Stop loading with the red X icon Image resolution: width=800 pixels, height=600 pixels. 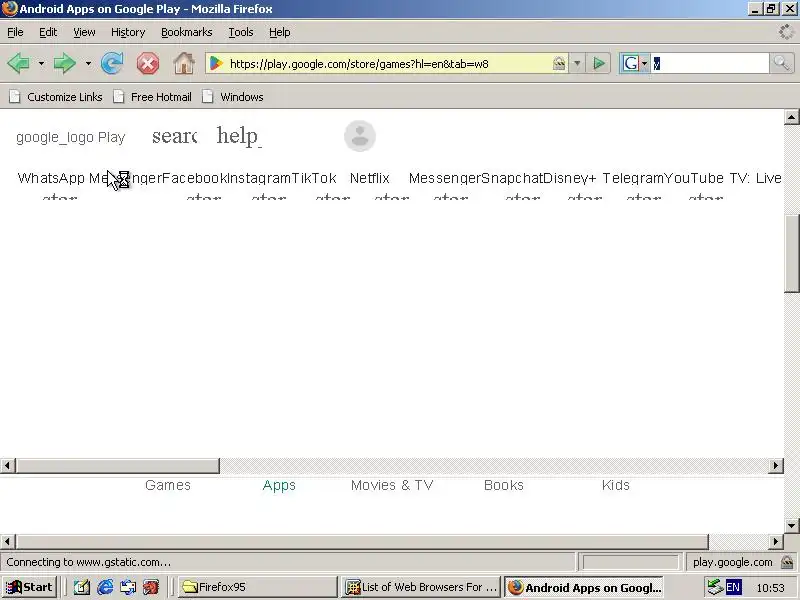pyautogui.click(x=147, y=64)
